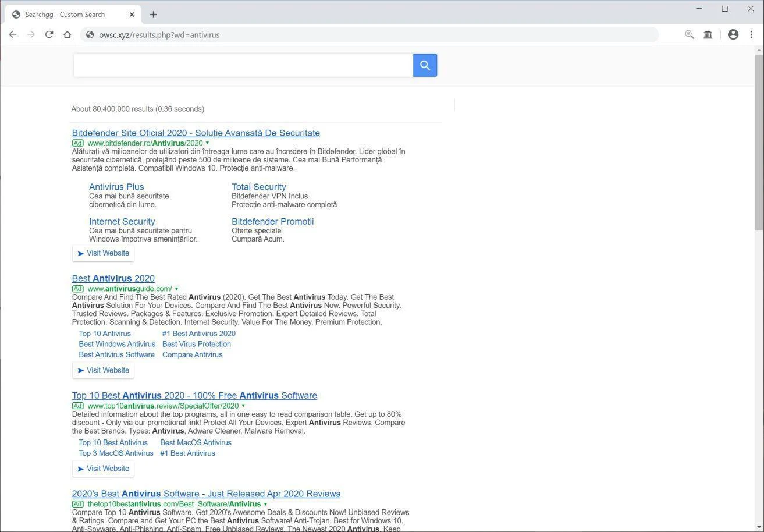Open the Antivirus Plus sitelink
Screen dimensions: 764x532
click(116, 187)
